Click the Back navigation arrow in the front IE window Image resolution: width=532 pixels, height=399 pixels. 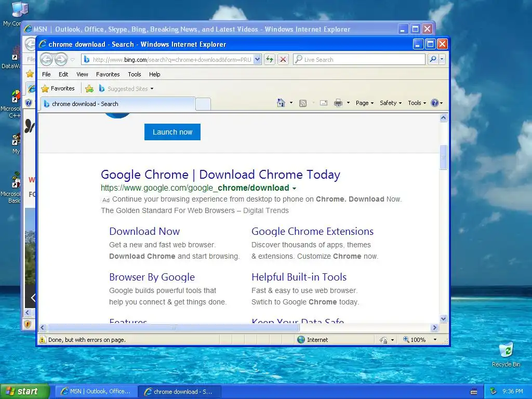pyautogui.click(x=46, y=59)
